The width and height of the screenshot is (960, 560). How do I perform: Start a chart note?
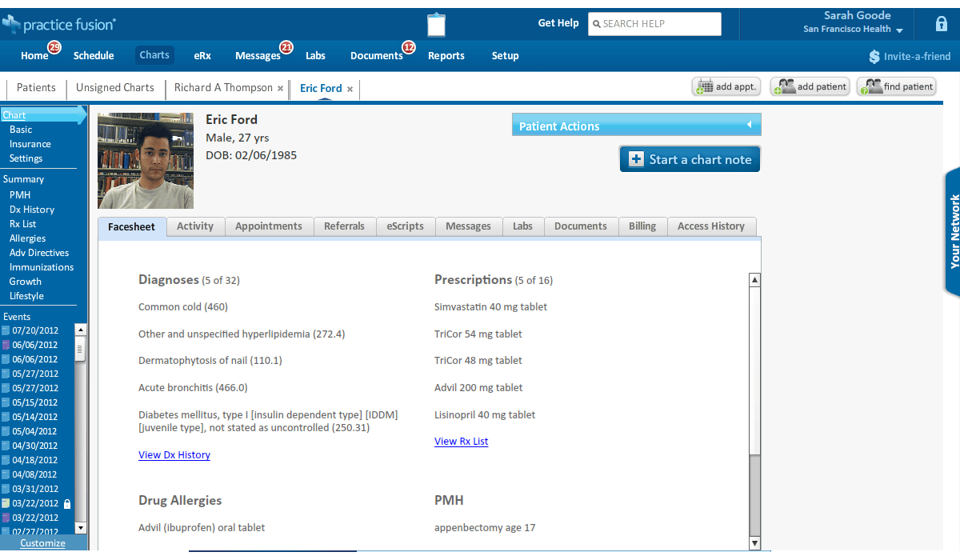[x=690, y=159]
